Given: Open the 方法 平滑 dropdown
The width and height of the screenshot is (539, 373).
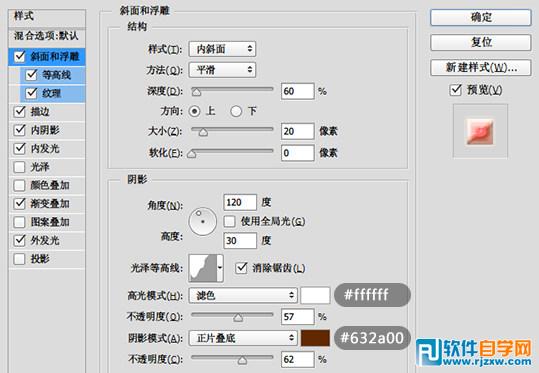Looking at the screenshot, I should pos(222,70).
